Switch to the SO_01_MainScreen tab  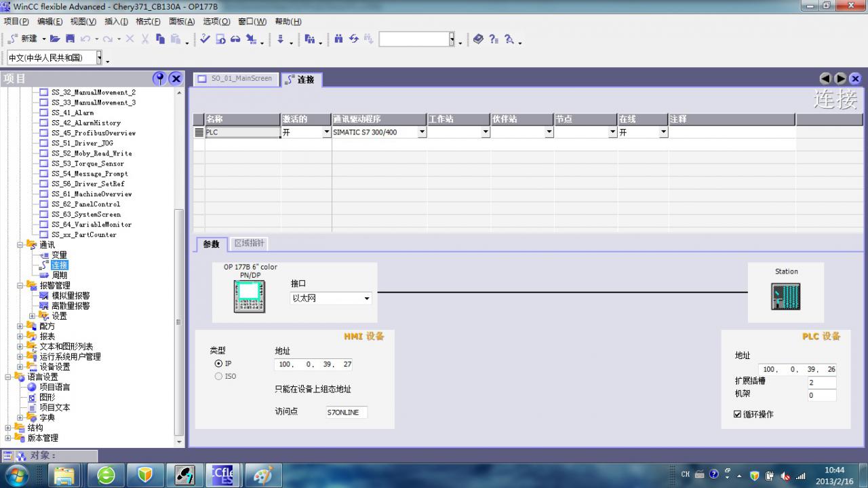235,79
